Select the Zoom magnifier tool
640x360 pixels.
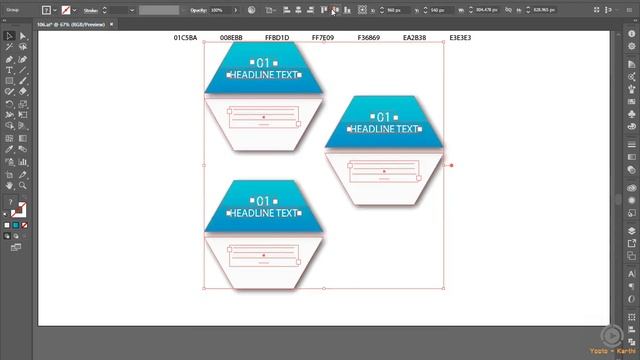point(22,186)
